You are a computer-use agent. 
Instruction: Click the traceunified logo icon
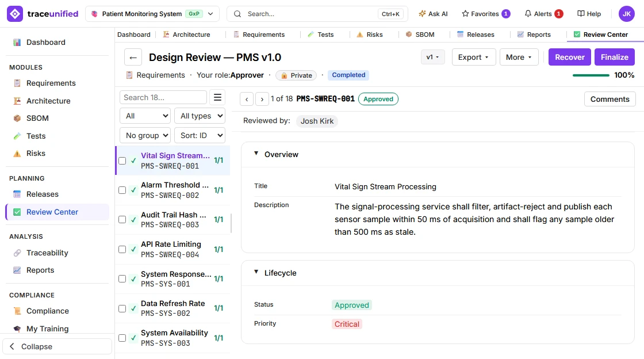click(15, 14)
